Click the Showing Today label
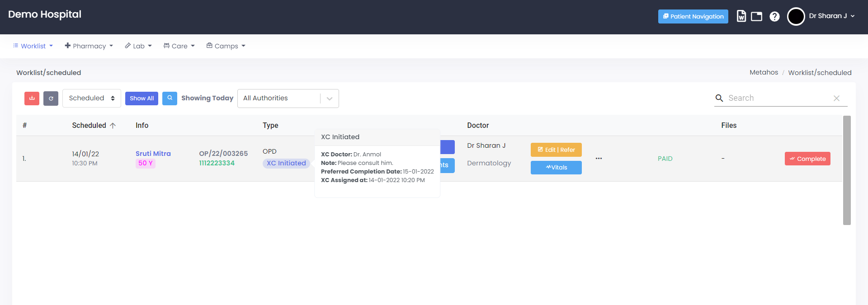Viewport: 868px width, 305px height. 208,98
